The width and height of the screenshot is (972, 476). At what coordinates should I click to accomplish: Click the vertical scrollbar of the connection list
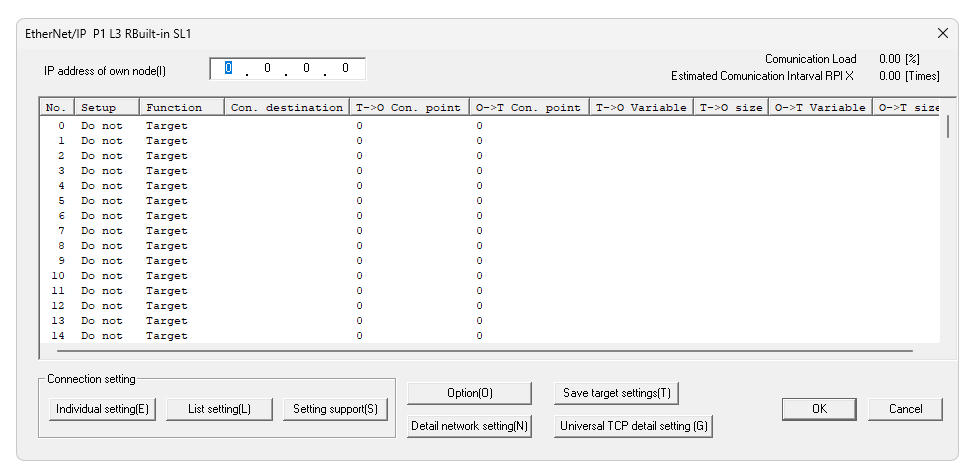(x=948, y=126)
